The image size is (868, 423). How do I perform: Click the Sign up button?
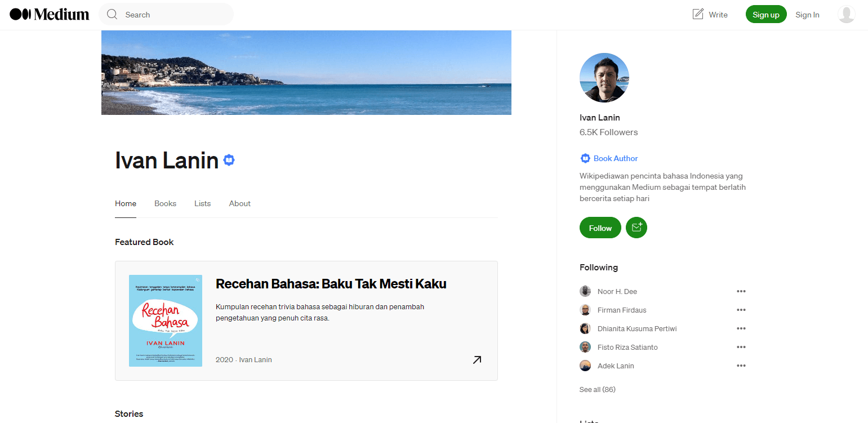click(x=765, y=15)
